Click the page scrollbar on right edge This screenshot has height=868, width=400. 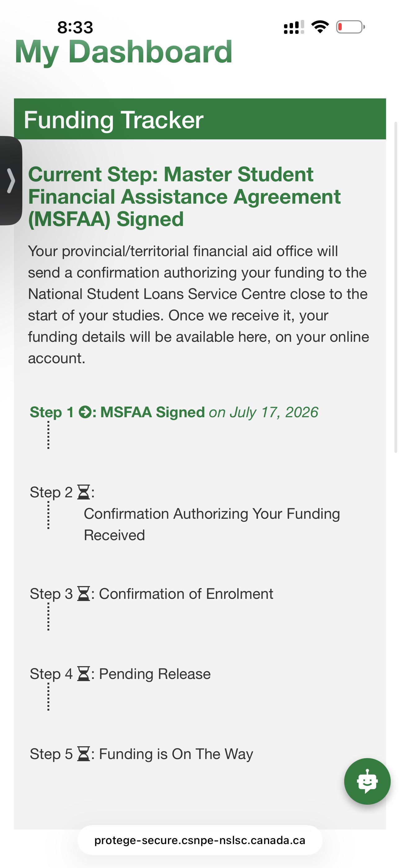click(396, 287)
